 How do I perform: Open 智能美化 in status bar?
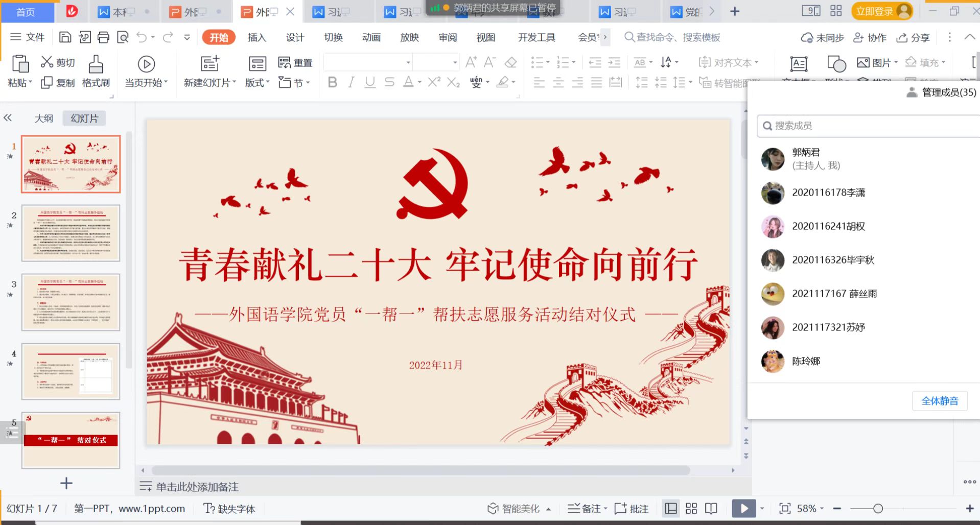[x=519, y=508]
